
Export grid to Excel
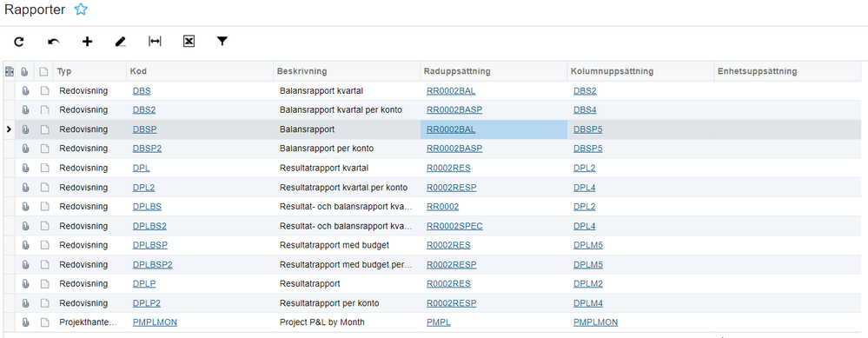[x=189, y=42]
